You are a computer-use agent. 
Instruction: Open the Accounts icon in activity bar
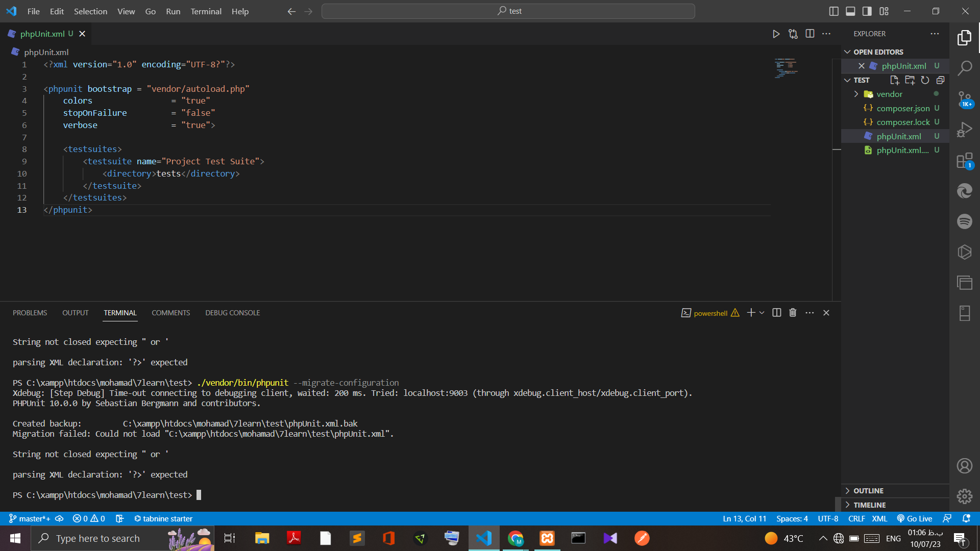tap(964, 466)
